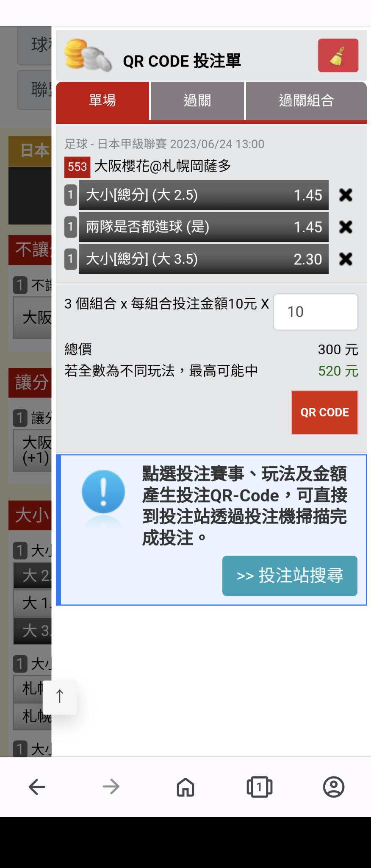Remove the 大小[總分] (大 2.5) bet
The image size is (371, 868).
pyautogui.click(x=346, y=195)
